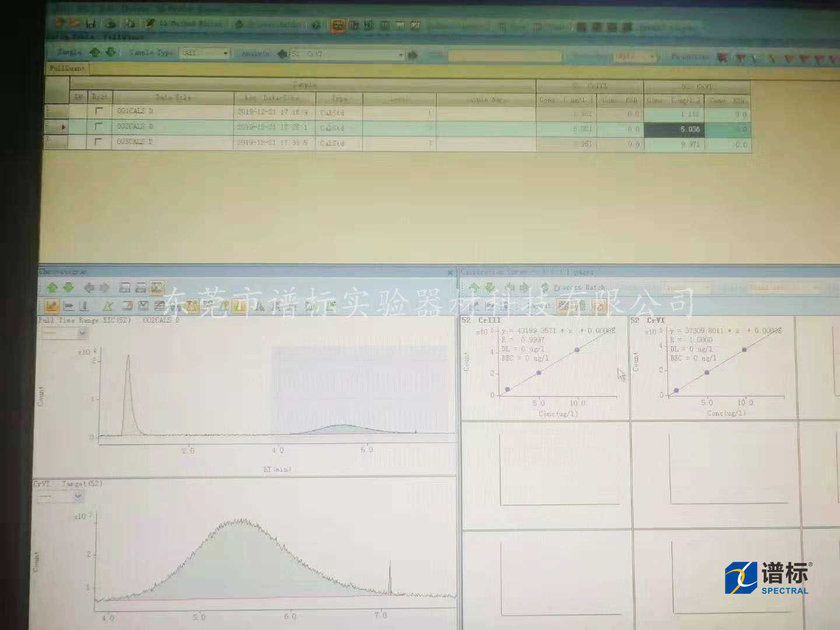Image resolution: width=840 pixels, height=630 pixels.
Task: Close the Chromatogram panel
Action: pyautogui.click(x=450, y=272)
